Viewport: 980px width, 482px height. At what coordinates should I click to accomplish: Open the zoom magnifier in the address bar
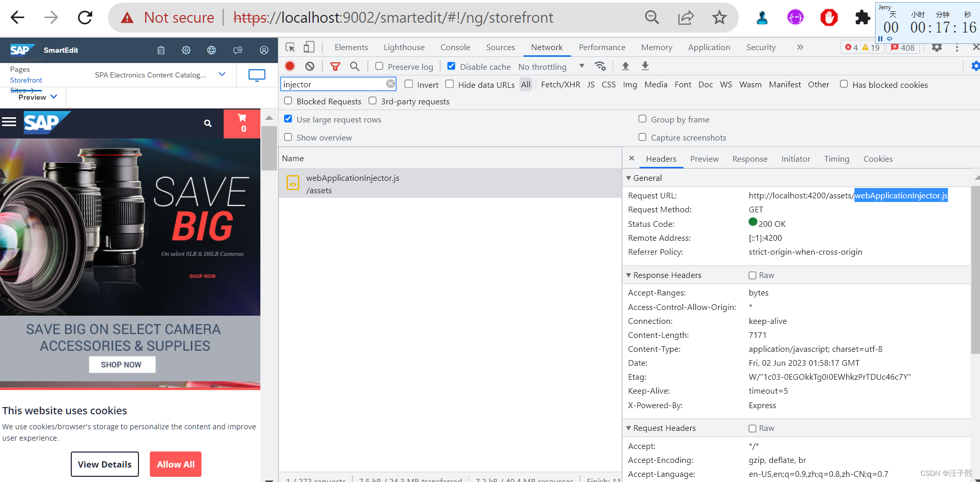click(x=652, y=18)
